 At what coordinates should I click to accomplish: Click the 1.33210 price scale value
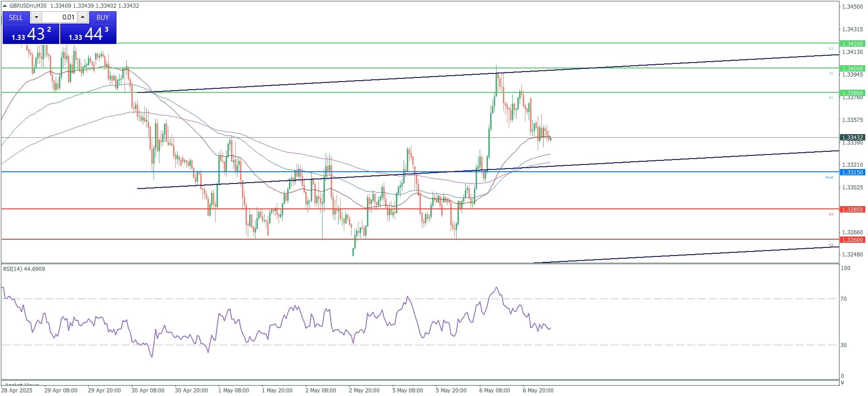[x=852, y=165]
